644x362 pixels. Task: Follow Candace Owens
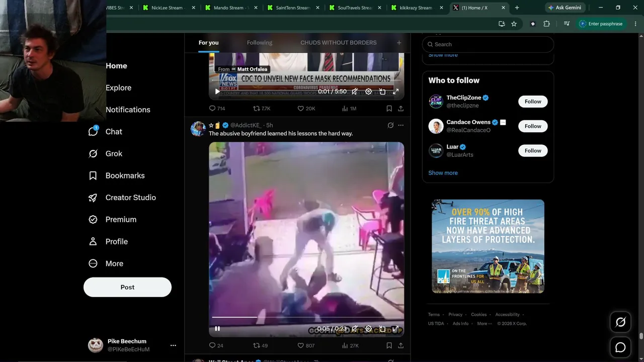click(533, 126)
